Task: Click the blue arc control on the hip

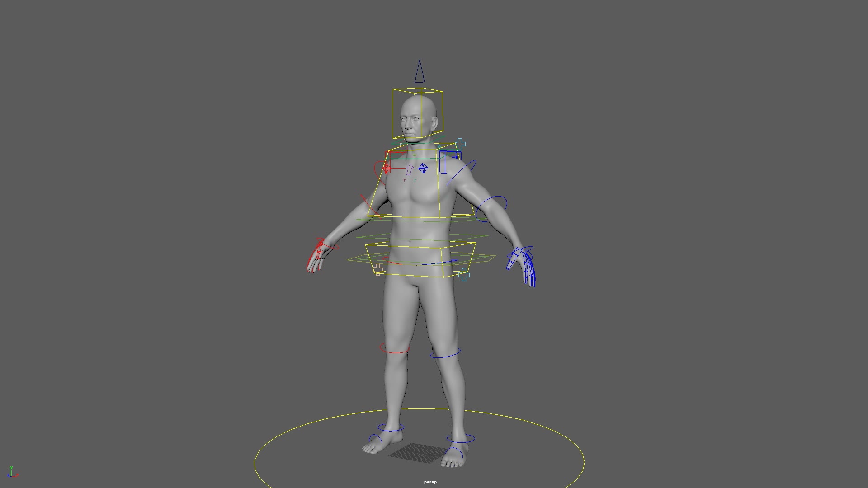Action: [x=440, y=262]
